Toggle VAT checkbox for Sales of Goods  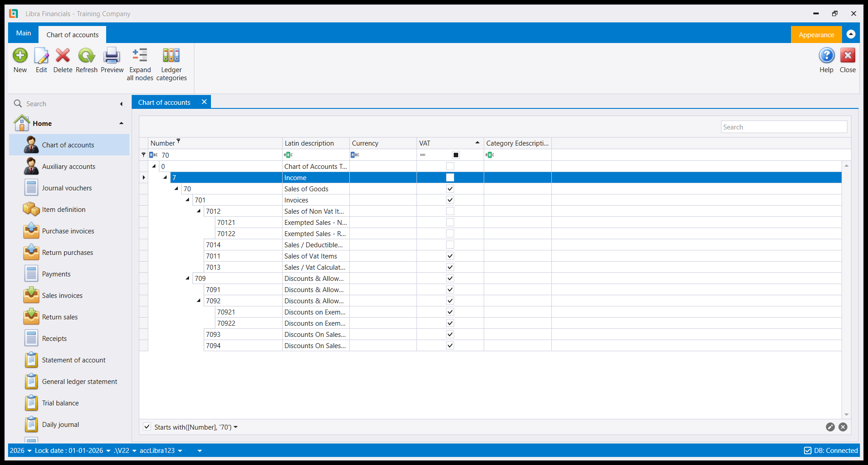point(450,189)
